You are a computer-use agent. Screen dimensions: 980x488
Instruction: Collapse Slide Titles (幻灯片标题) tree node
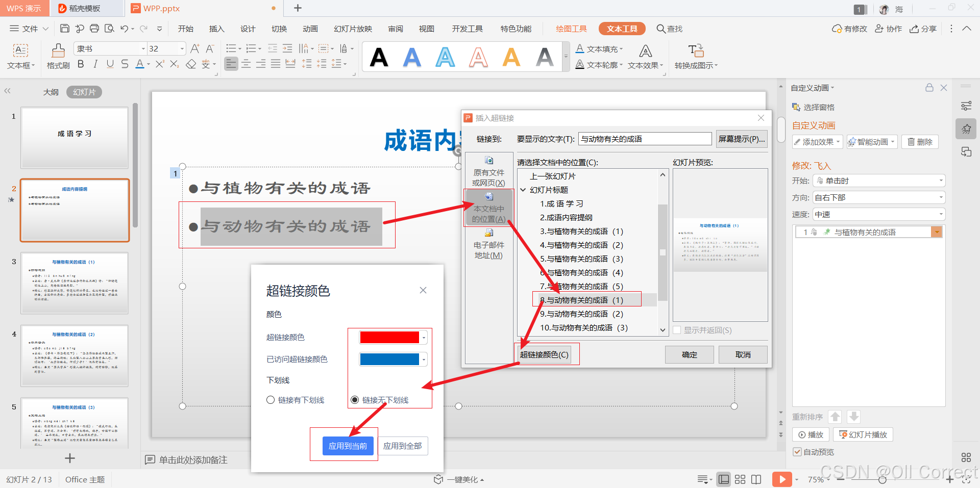523,190
